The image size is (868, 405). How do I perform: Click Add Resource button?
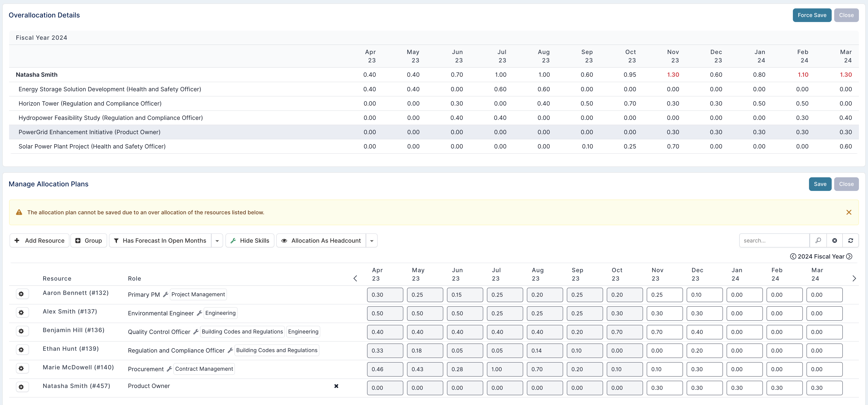point(39,241)
